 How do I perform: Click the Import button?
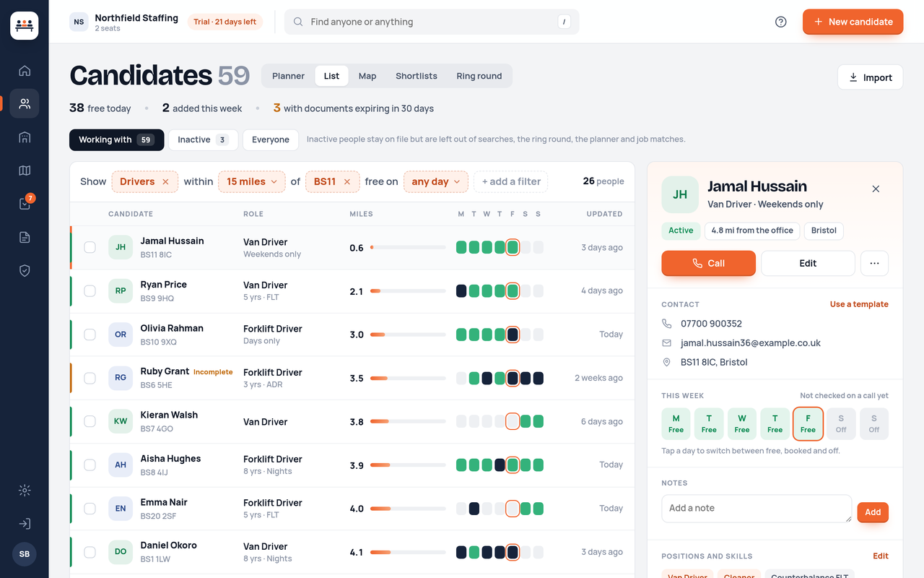[870, 77]
